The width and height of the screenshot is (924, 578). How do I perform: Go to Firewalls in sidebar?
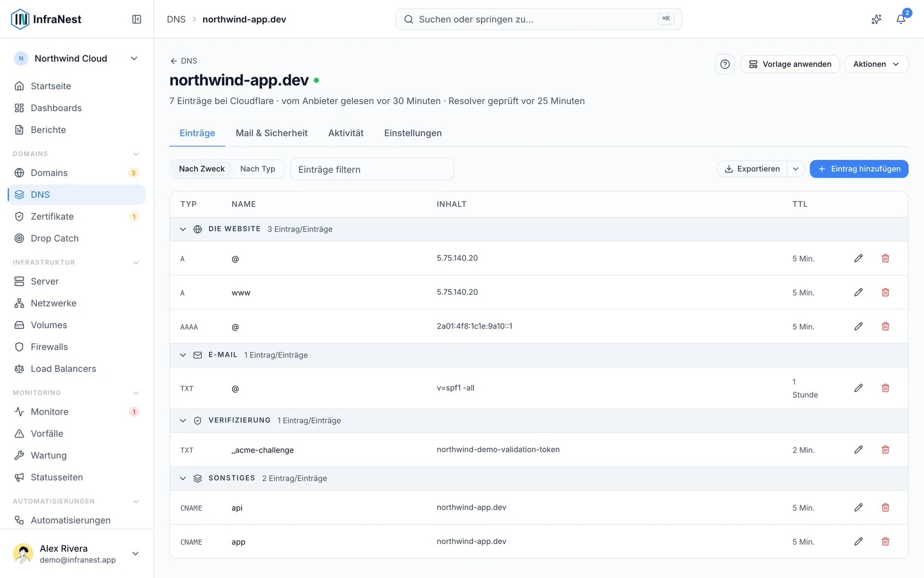[77, 347]
